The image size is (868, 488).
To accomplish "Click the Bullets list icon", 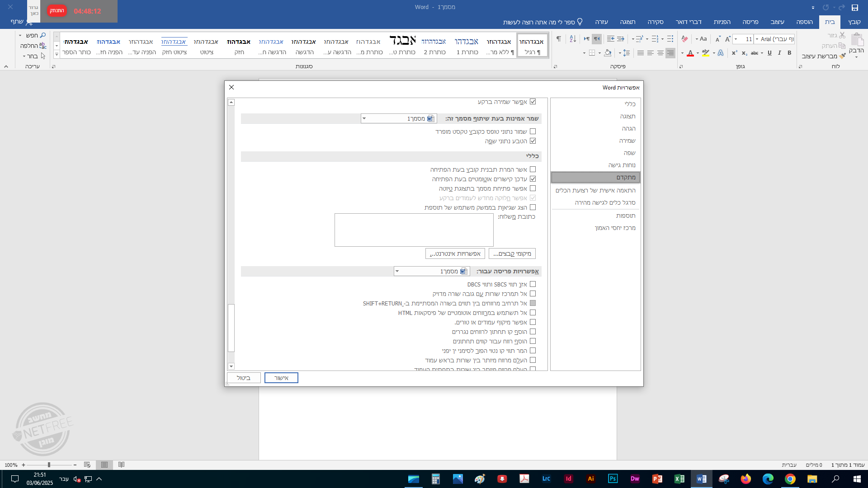I will 670,39.
